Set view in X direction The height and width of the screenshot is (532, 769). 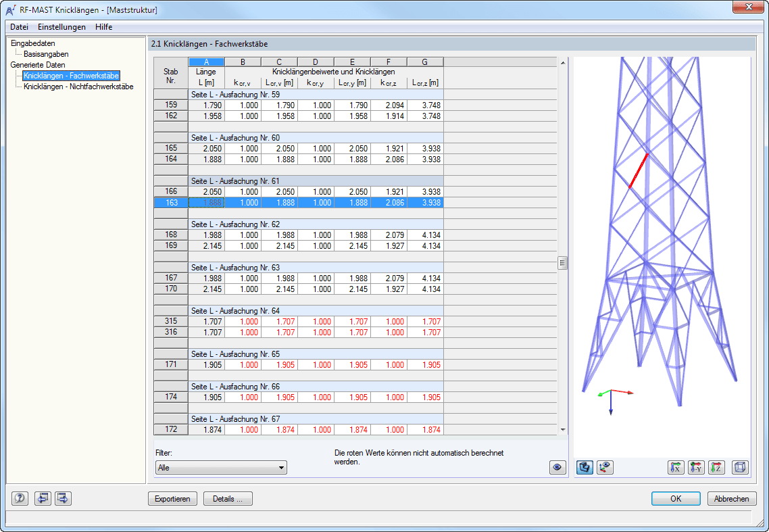[x=676, y=467]
